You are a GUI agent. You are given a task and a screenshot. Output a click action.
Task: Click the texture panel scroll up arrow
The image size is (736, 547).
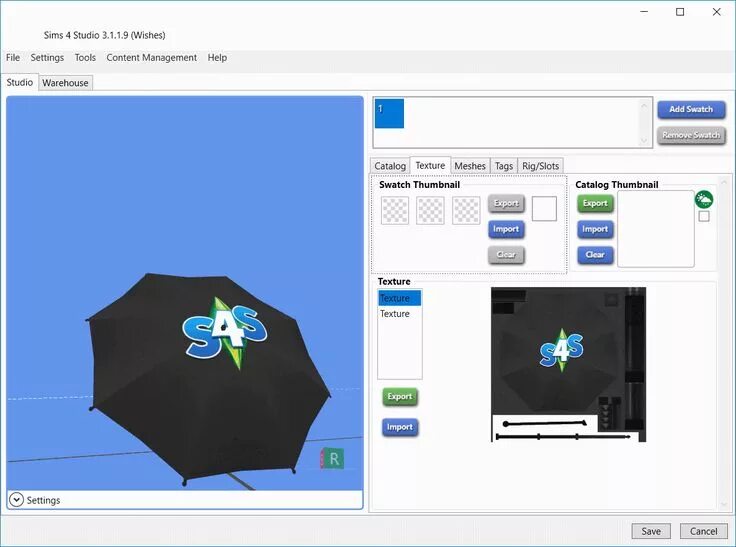723,182
